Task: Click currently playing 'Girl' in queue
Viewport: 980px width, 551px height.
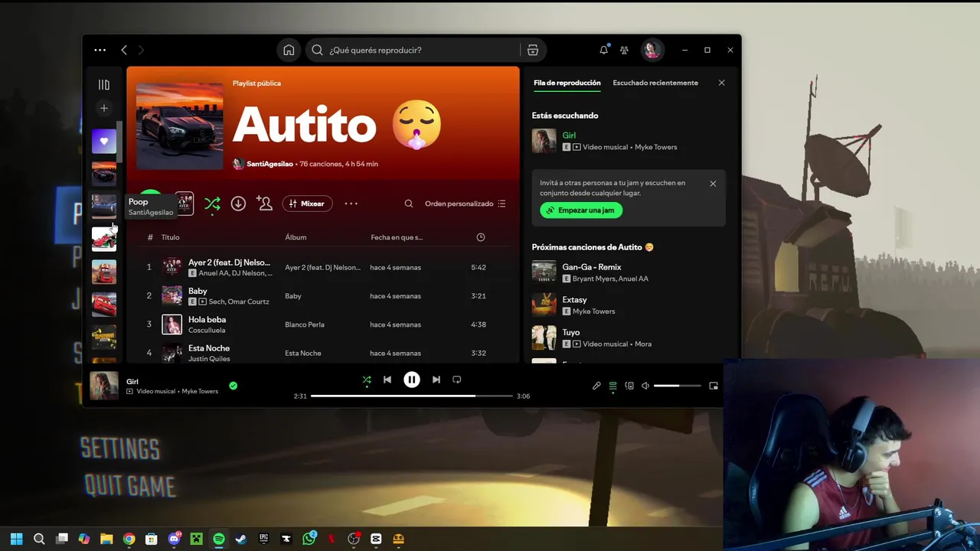Action: point(628,141)
